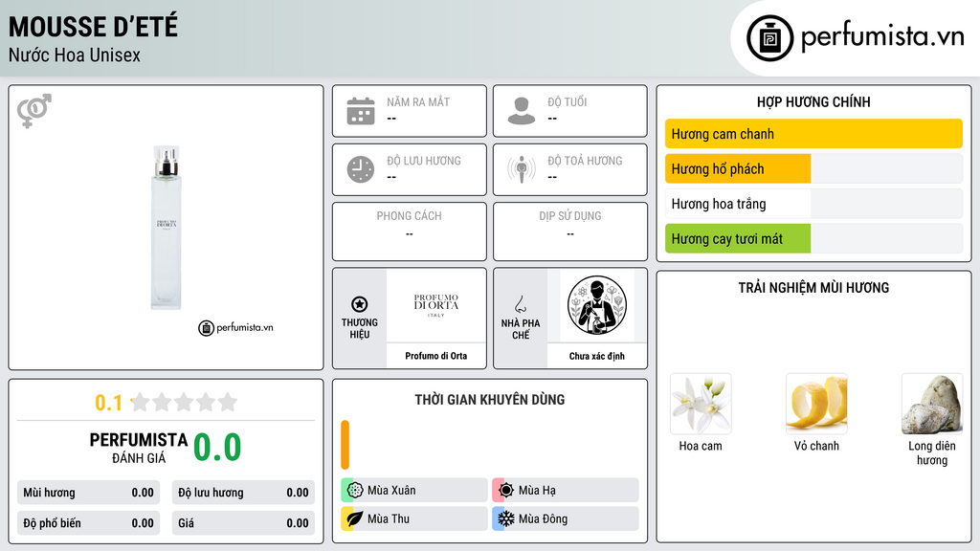Click the Mùi hương 0.00 score row
Screen dimensions: 980x551
tap(88, 493)
